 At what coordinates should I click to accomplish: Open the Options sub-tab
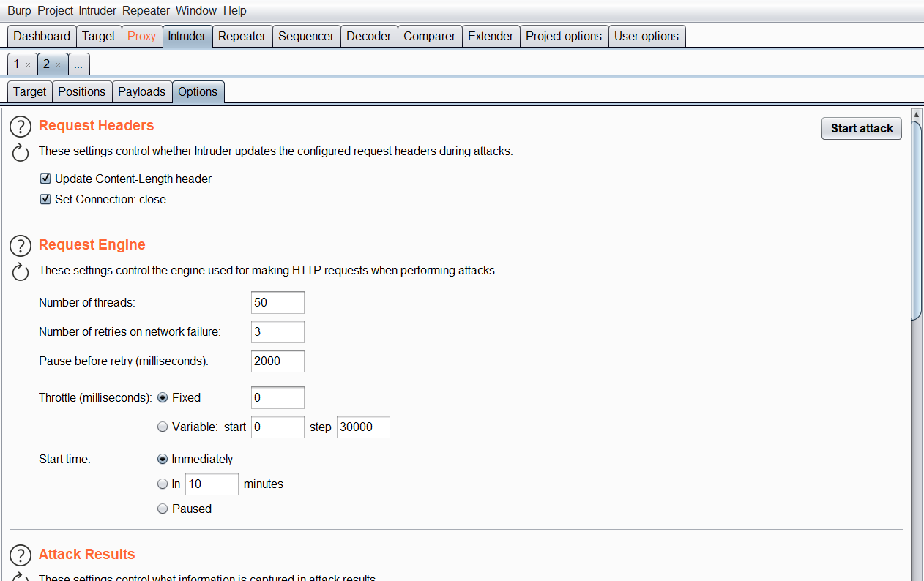[x=198, y=91]
